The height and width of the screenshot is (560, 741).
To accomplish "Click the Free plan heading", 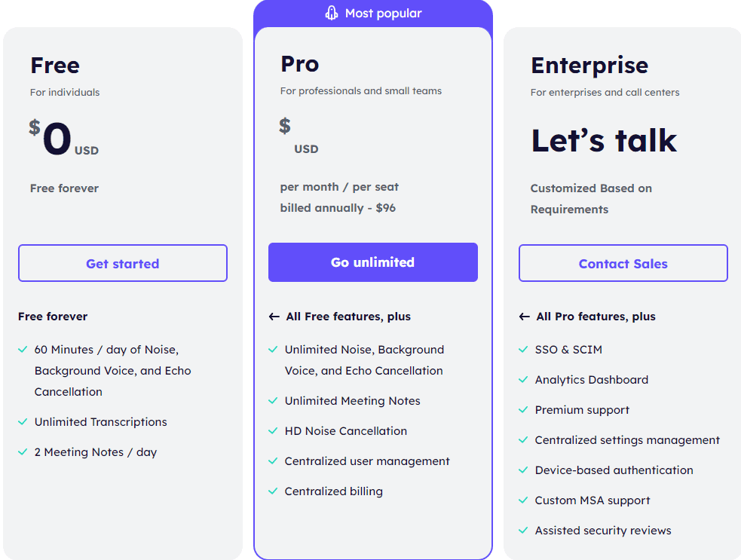I will [55, 66].
